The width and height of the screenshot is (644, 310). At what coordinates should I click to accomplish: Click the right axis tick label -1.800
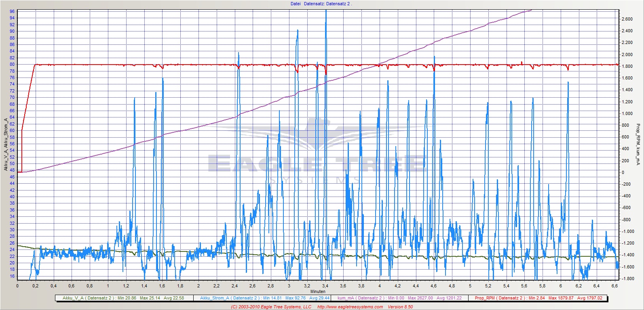[x=627, y=279]
